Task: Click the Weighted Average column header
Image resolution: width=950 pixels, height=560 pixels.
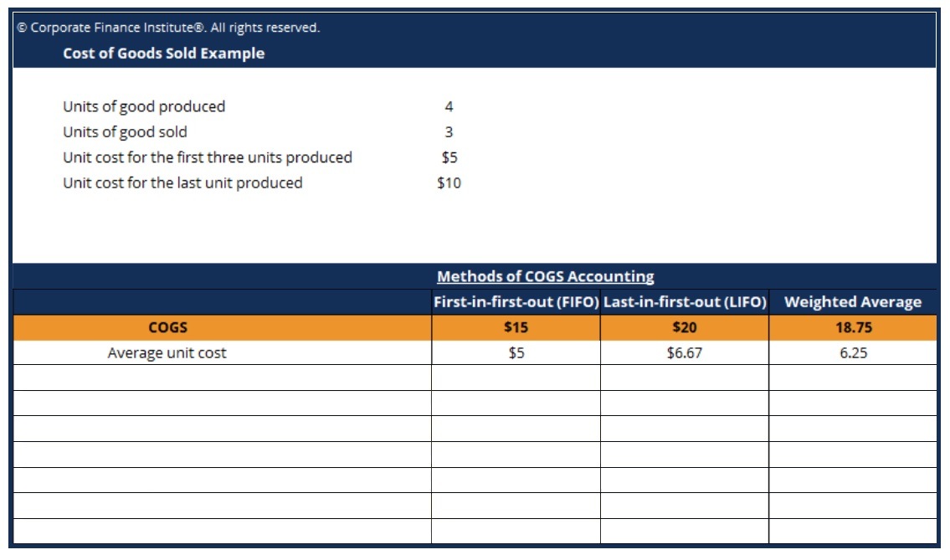Action: 853,302
